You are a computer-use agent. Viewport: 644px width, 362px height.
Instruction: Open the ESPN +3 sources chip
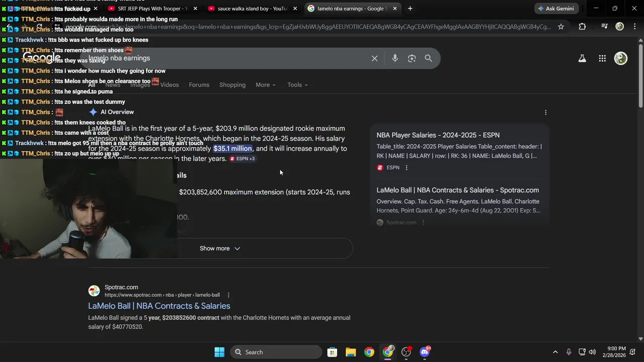243,159
